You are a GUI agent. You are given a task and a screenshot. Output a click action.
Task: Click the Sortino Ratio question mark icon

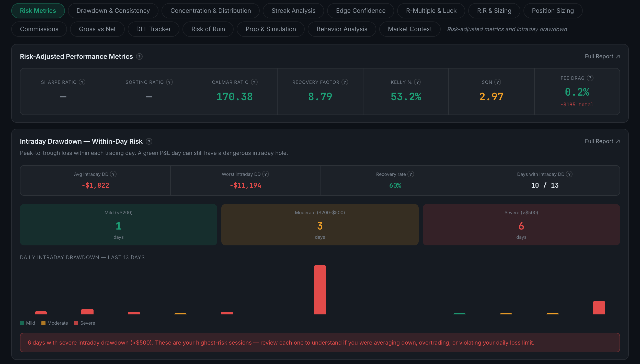[169, 82]
